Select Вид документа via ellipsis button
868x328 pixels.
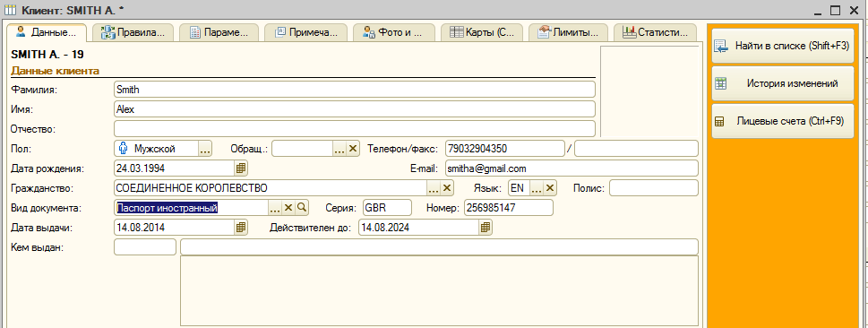click(275, 208)
